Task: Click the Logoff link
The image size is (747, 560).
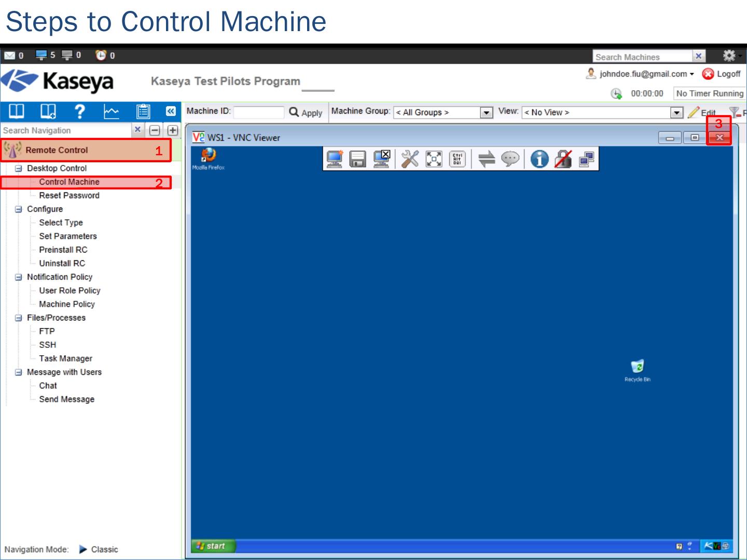Action: tap(721, 74)
